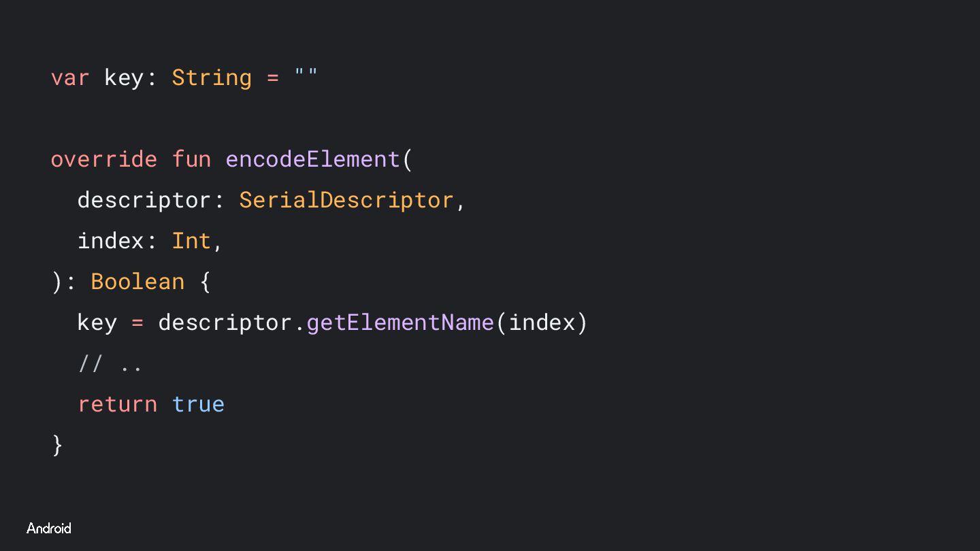Click the getElementName method call

pos(400,322)
